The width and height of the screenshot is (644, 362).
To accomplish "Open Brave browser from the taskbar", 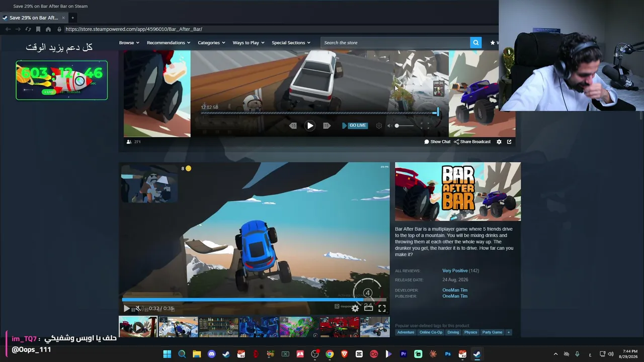I will click(x=344, y=354).
